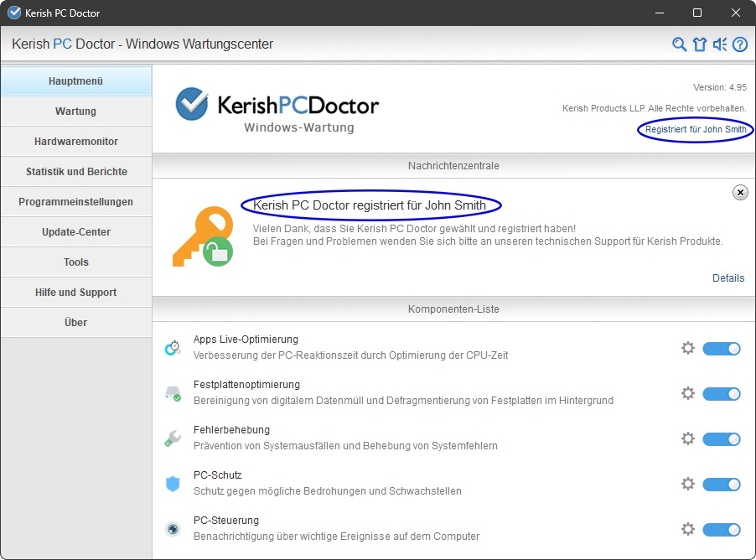756x560 pixels.
Task: Open help via question mark icon
Action: coord(740,44)
